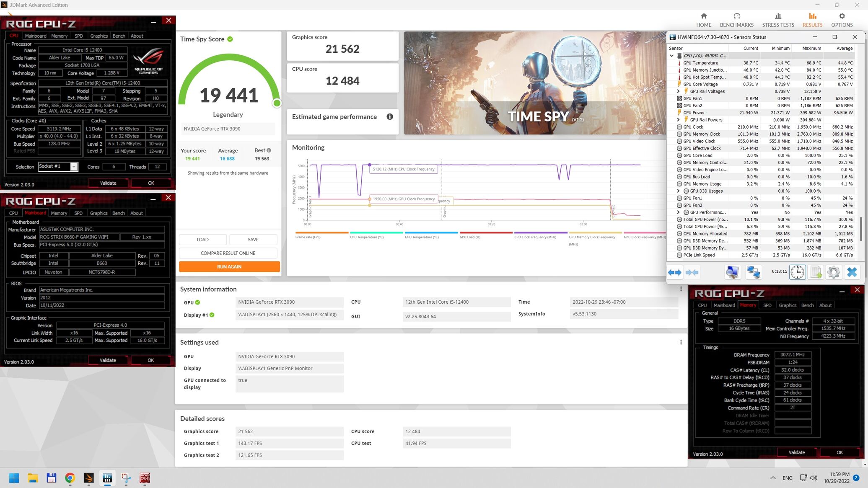The width and height of the screenshot is (868, 488).
Task: Go to 3DMark HOME page
Action: (x=704, y=20)
